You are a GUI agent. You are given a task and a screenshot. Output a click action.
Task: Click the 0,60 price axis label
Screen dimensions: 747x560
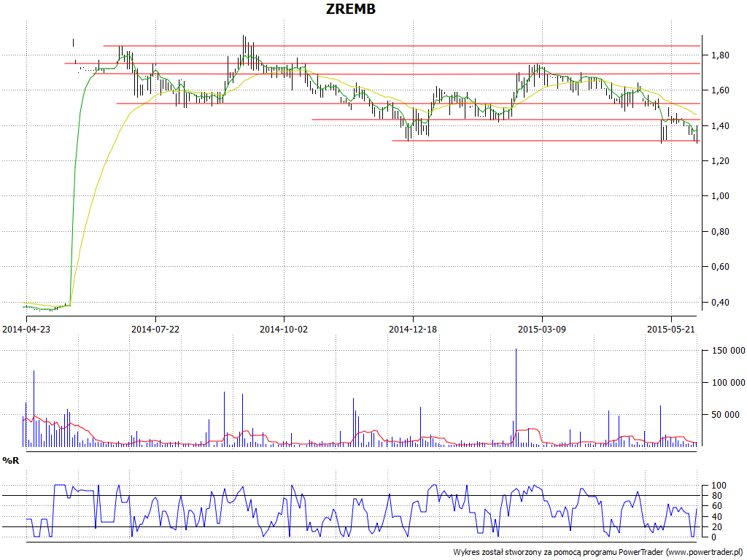tap(720, 267)
